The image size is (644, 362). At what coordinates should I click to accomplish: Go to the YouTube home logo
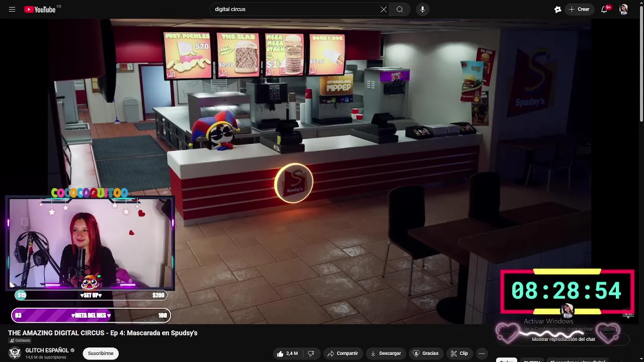coord(40,10)
